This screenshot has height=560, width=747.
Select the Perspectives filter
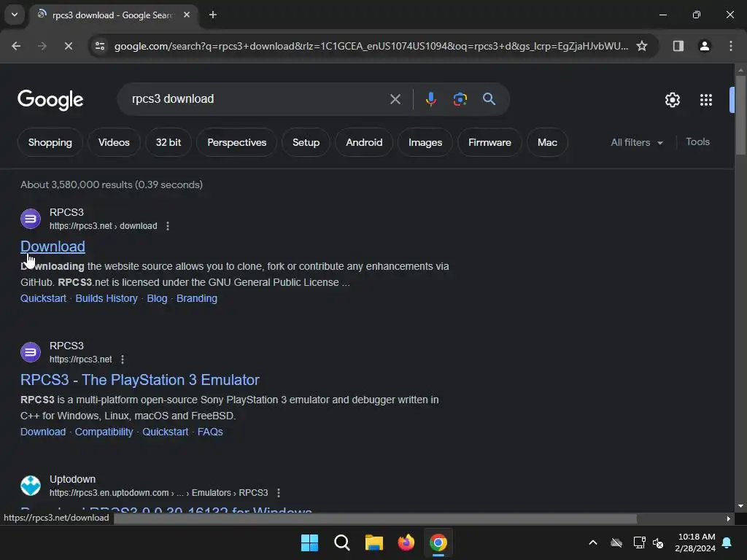coord(237,142)
